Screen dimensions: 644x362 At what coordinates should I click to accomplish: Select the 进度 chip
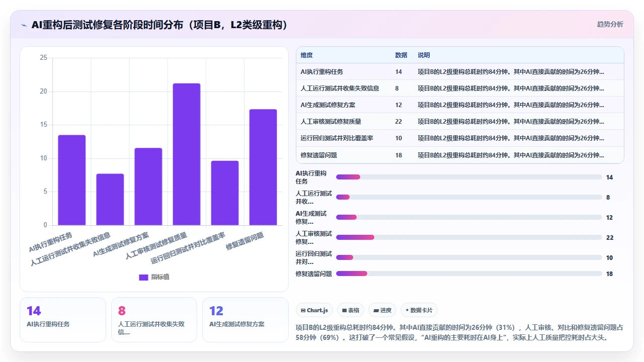click(382, 310)
